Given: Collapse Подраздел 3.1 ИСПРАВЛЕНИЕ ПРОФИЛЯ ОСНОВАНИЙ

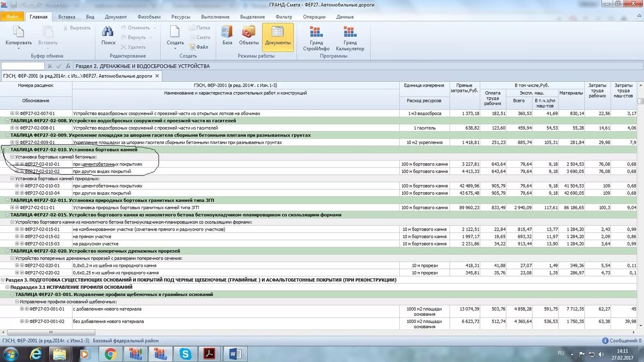Looking at the screenshot, I should pyautogui.click(x=7, y=287).
